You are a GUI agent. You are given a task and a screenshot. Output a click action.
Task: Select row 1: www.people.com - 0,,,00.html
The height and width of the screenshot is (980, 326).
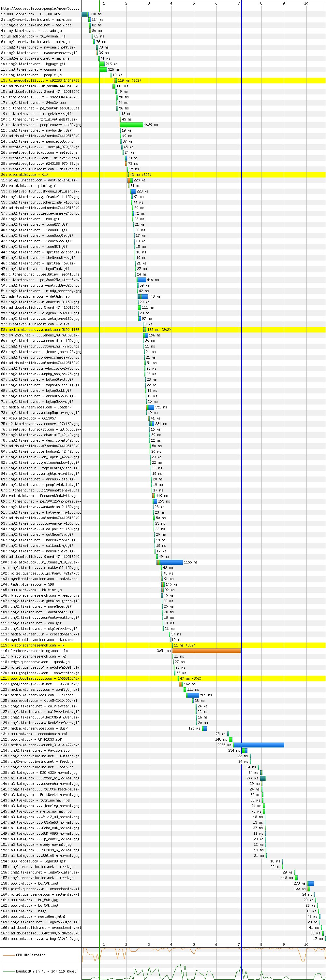point(163,14)
